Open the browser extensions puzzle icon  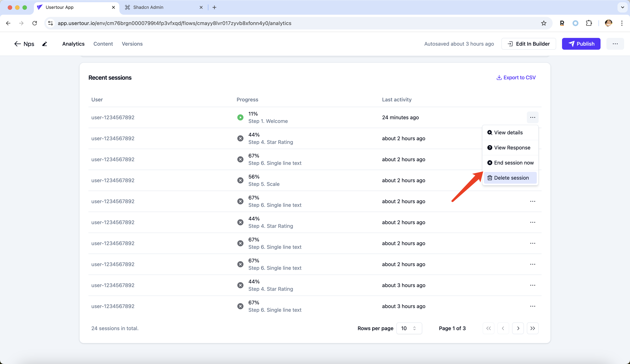pos(589,23)
